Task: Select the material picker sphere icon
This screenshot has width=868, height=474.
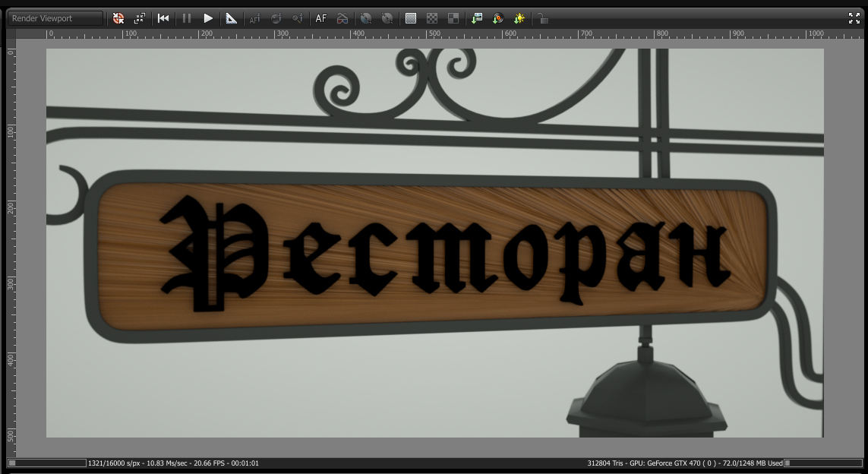Action: tap(276, 18)
